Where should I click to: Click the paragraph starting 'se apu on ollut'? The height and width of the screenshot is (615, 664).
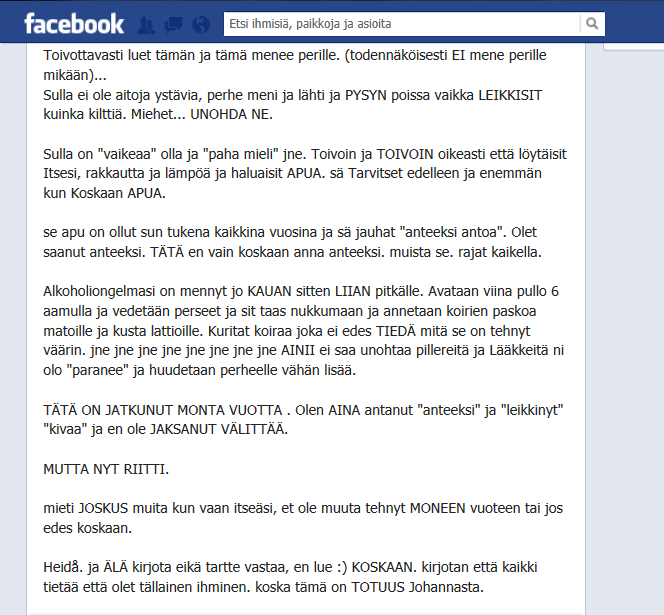[292, 242]
